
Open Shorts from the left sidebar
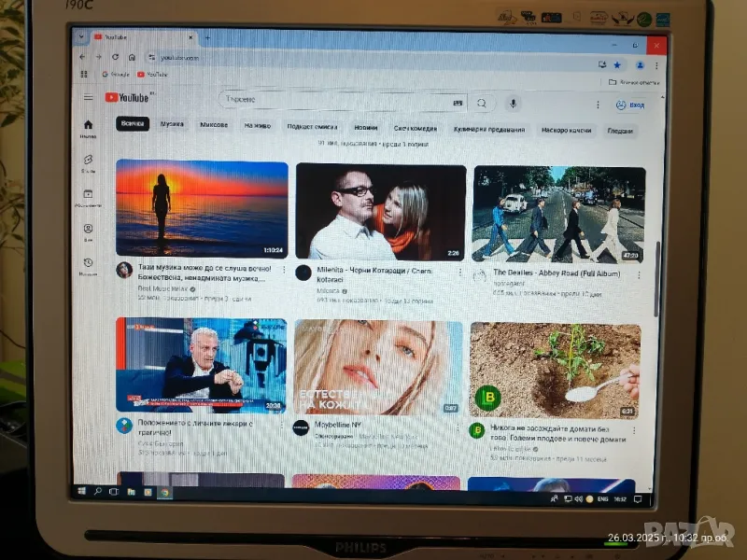coord(88,163)
